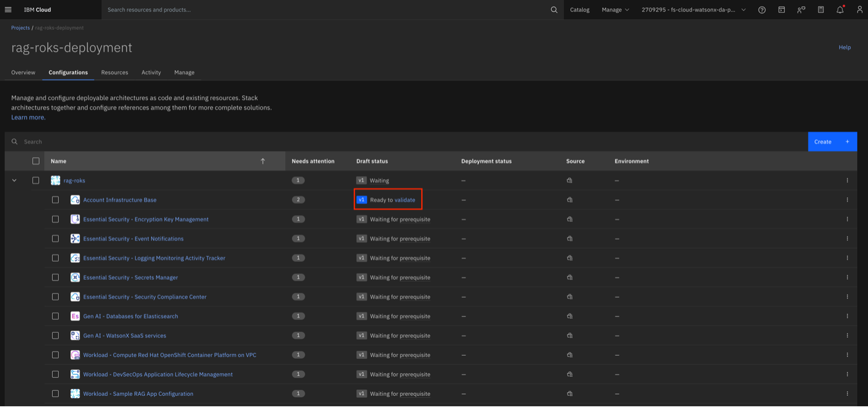Open the user profile avatar icon
The height and width of the screenshot is (408, 868).
(859, 10)
